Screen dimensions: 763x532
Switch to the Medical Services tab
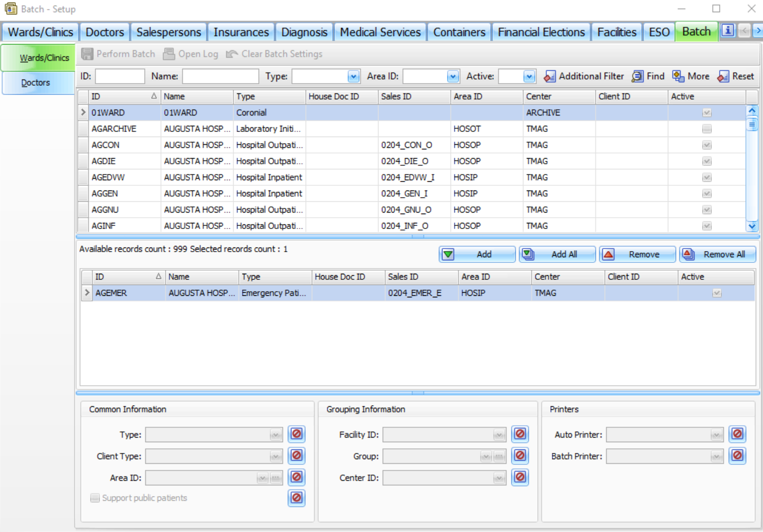pos(380,32)
